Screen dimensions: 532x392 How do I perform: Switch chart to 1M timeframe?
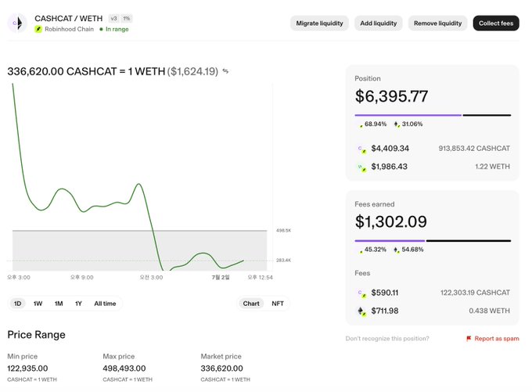click(x=59, y=304)
